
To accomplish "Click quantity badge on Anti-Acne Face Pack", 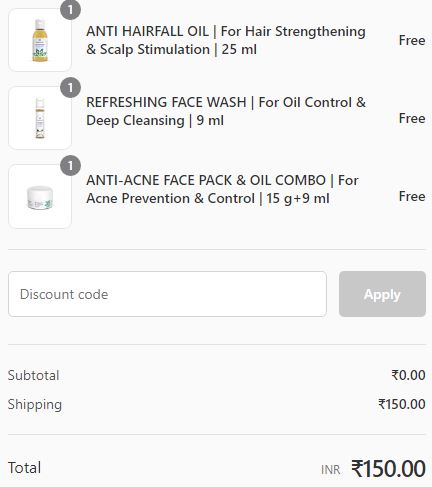I will 70,165.
